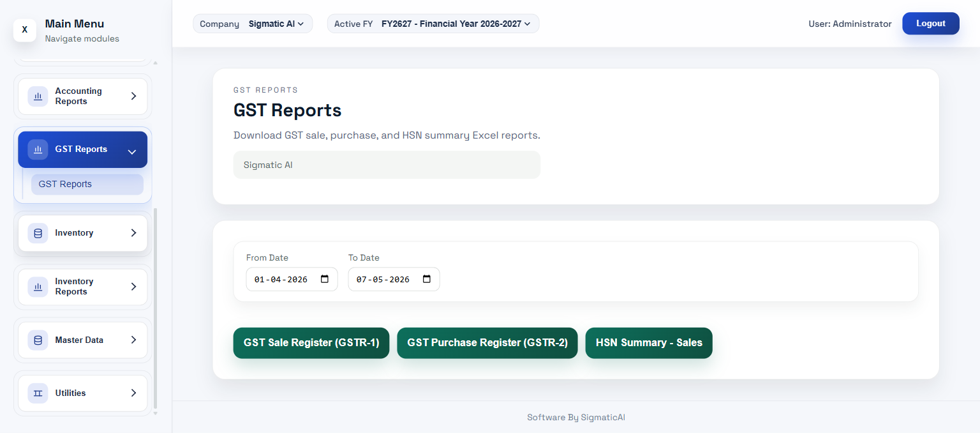This screenshot has width=980, height=433.
Task: Click the sidebar scroll up arrow
Action: click(155, 63)
